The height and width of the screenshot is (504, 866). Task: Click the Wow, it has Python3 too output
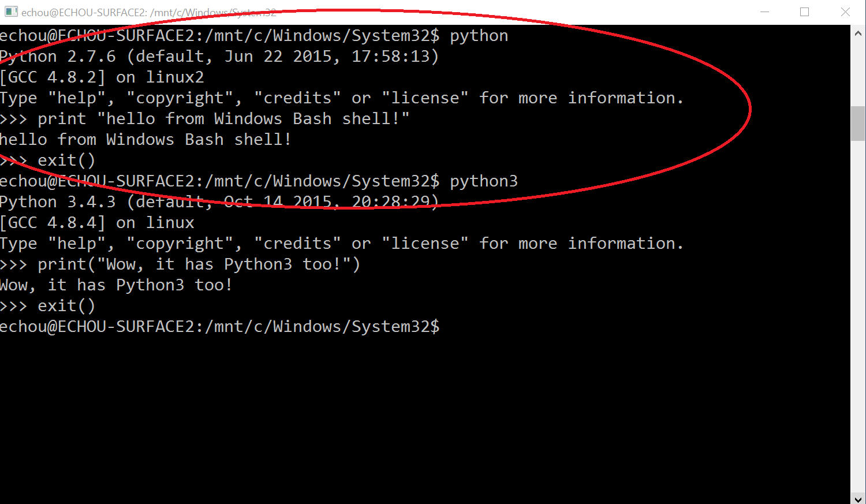point(115,285)
